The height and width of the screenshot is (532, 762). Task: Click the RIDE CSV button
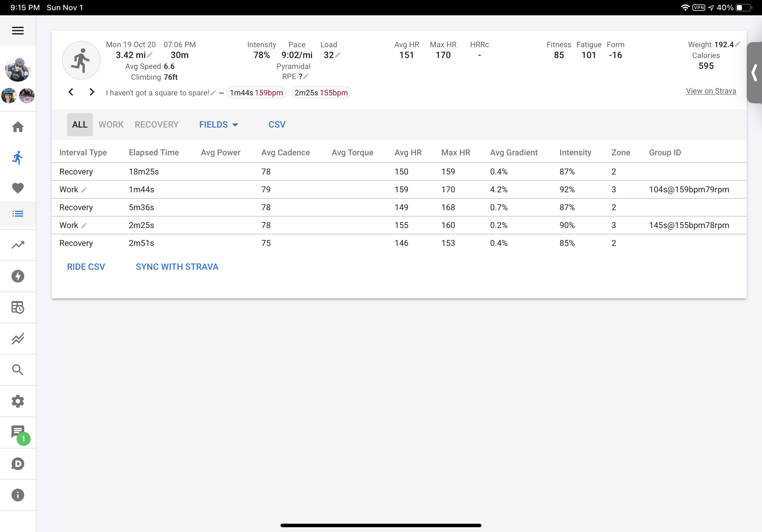(86, 267)
